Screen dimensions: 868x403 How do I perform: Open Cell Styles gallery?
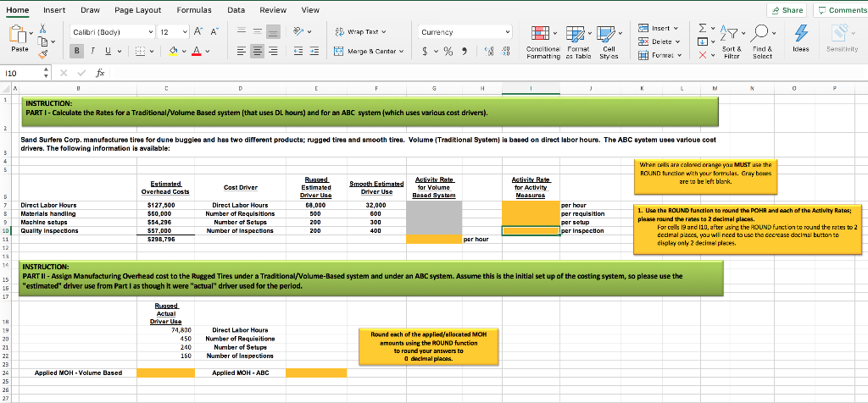click(x=609, y=42)
